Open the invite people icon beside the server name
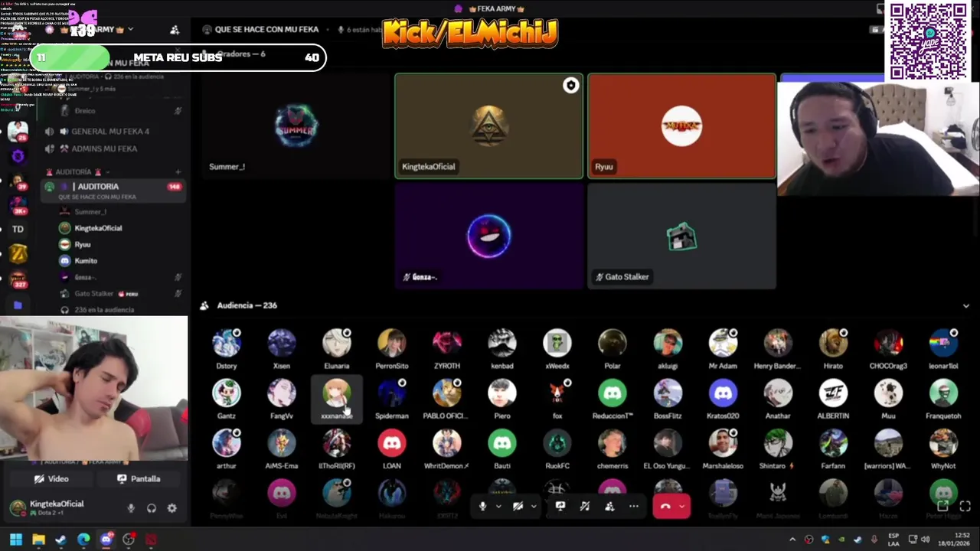980x551 pixels. tap(175, 30)
